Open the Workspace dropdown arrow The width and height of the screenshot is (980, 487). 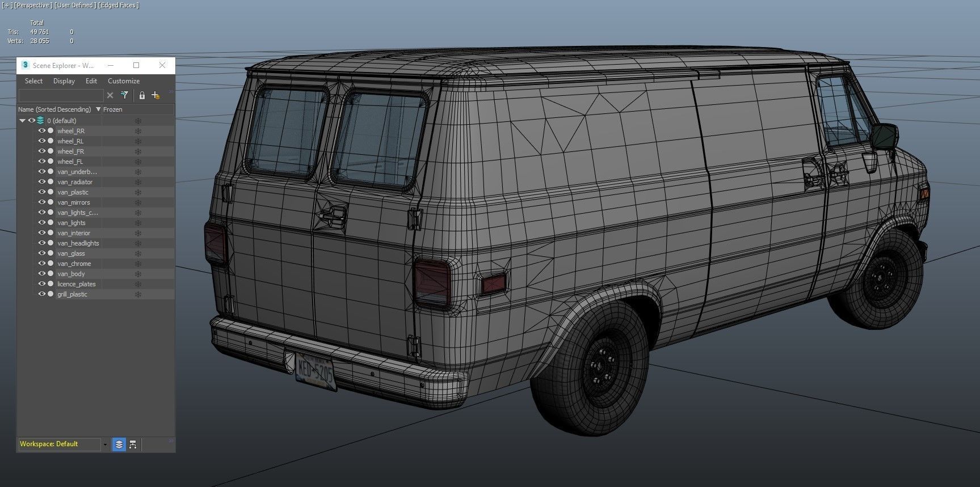pos(105,444)
